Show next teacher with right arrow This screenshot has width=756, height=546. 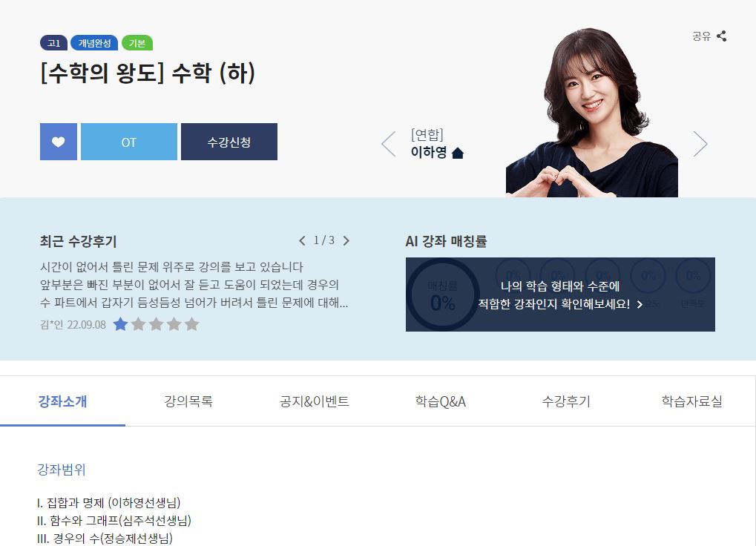[700, 144]
